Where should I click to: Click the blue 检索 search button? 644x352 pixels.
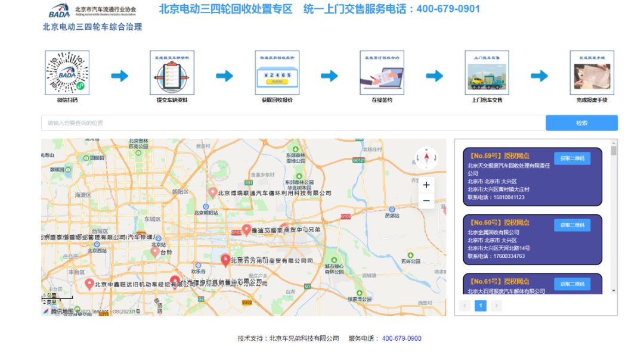581,123
